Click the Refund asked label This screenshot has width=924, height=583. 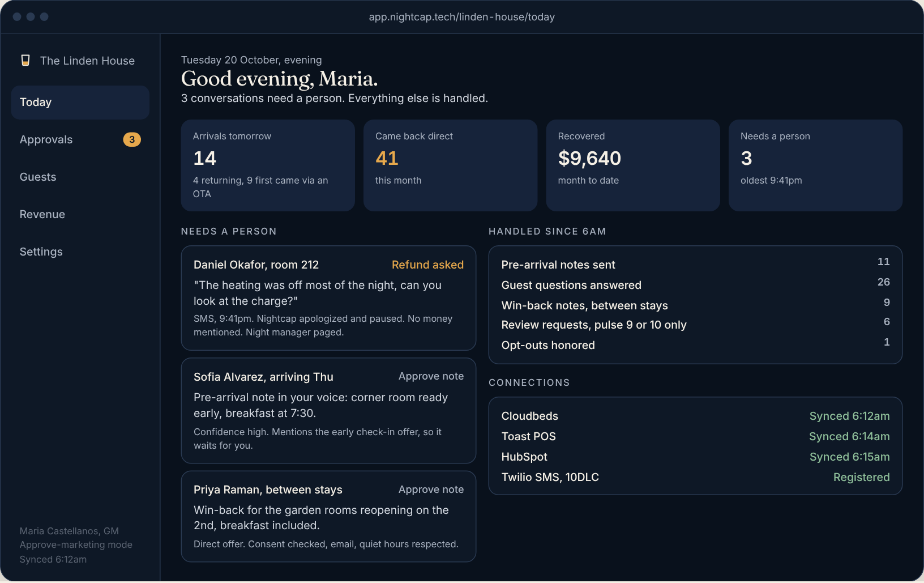click(427, 265)
